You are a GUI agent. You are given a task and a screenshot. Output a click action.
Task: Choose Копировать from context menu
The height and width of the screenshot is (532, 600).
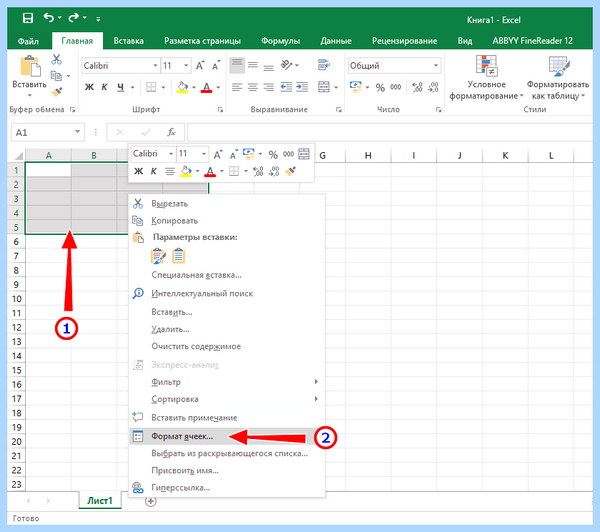227,221
